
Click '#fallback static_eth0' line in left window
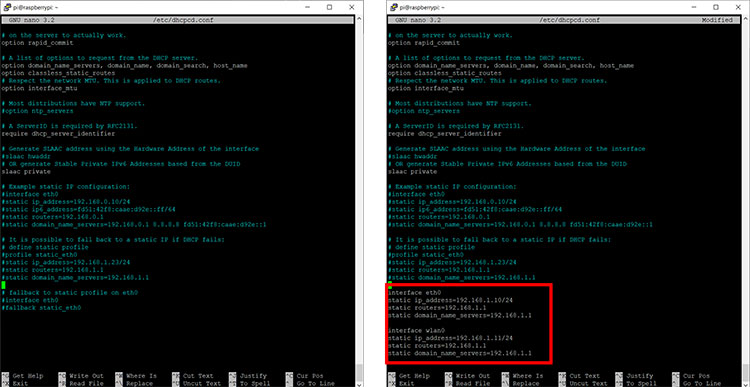point(41,308)
